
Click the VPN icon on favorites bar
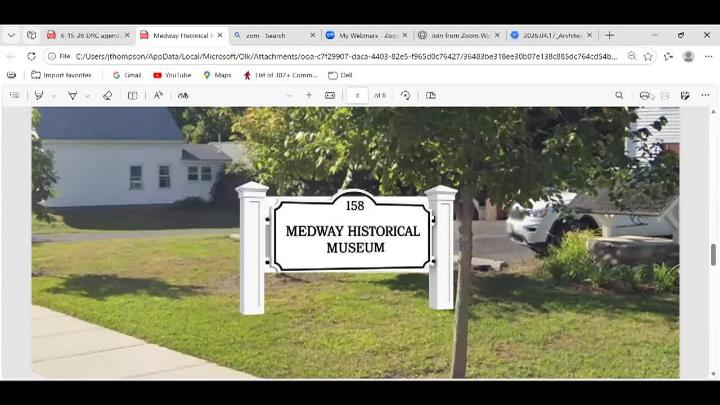point(11,75)
